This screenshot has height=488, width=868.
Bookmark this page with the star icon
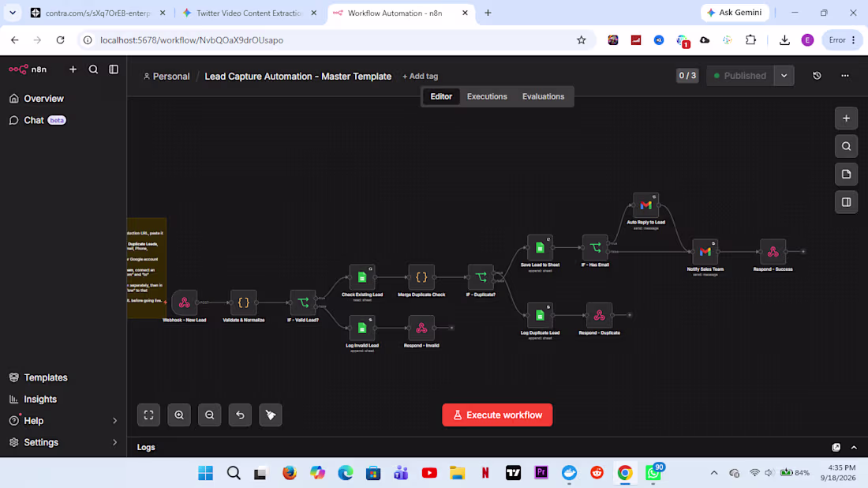tap(582, 40)
